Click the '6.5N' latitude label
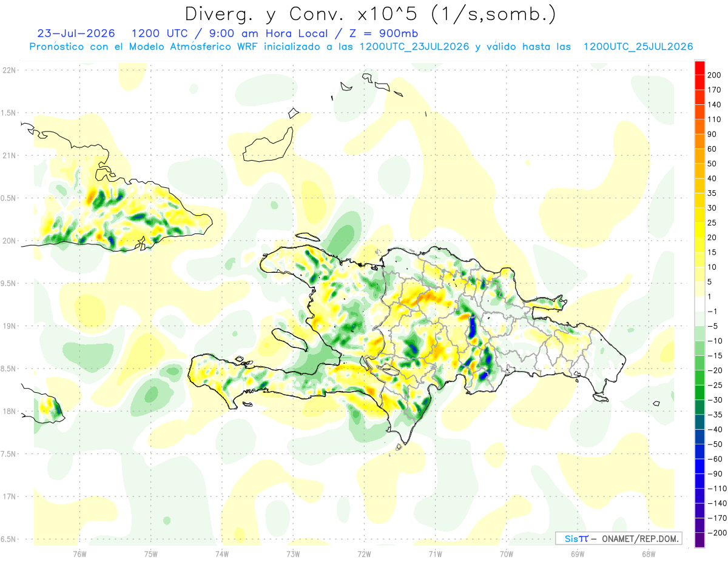This screenshot has width=728, height=562. click(8, 539)
